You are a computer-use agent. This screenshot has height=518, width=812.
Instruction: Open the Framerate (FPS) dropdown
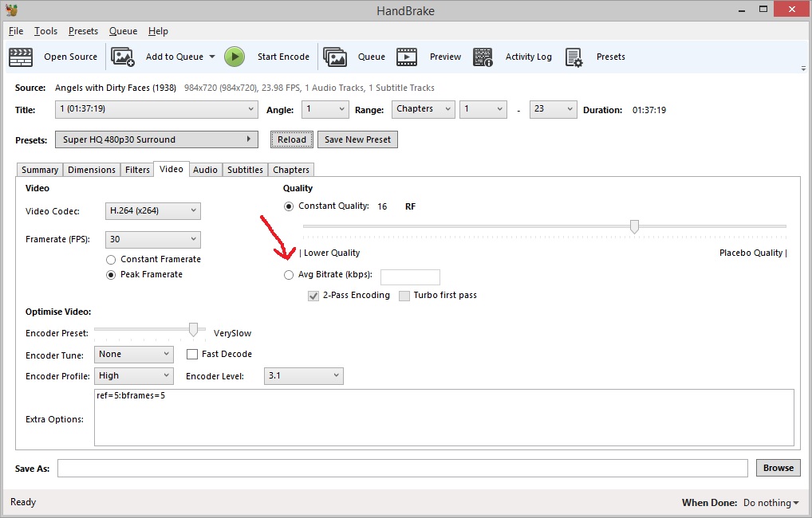click(x=153, y=240)
